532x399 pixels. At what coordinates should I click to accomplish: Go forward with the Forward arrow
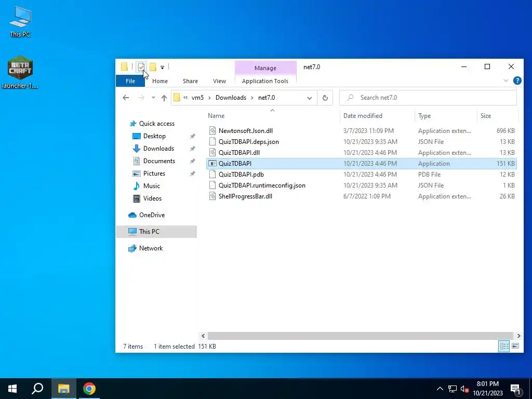coord(141,98)
